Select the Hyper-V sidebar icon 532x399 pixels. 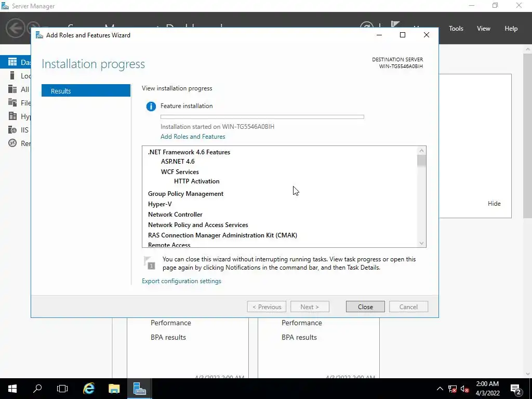(12, 116)
